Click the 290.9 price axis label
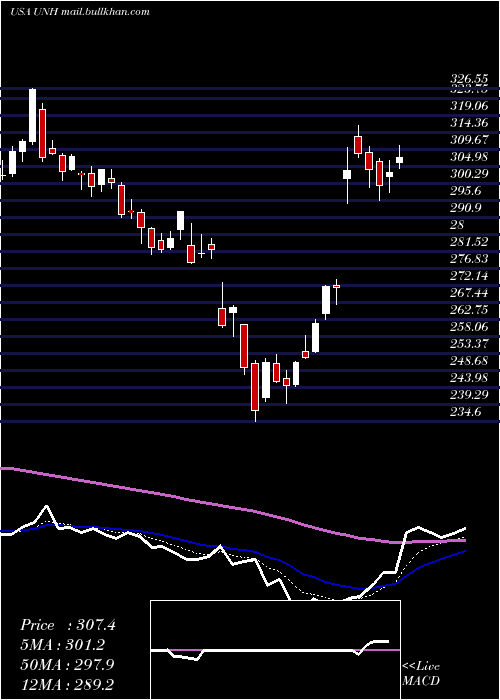 466,208
